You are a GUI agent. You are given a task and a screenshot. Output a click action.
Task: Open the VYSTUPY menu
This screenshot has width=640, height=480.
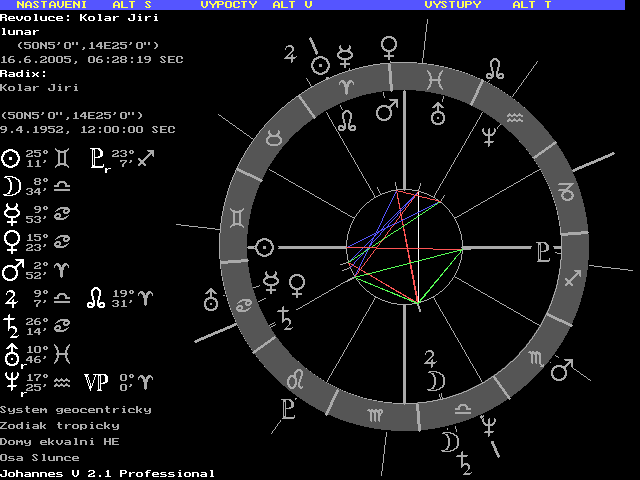(x=453, y=5)
